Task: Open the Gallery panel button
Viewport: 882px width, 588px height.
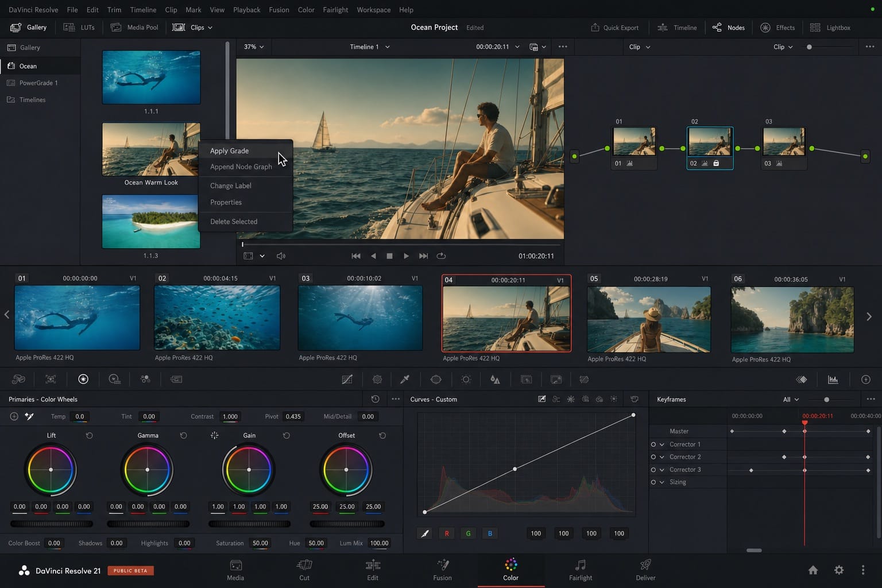Action: point(29,28)
